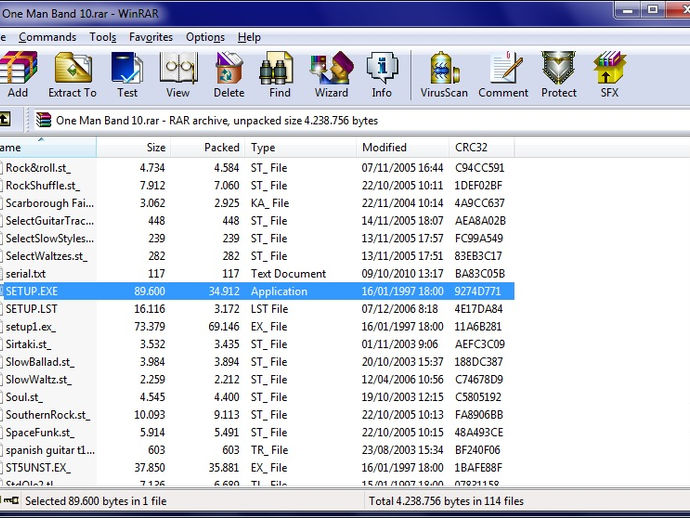
Task: Select the SpaceFunk.st_ file
Action: (40, 432)
